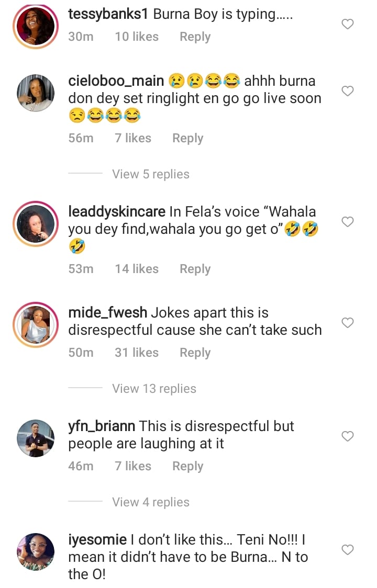Viewport: 377px width, 588px height.
Task: Tap mide_fwesh's profile picture
Action: tap(36, 324)
